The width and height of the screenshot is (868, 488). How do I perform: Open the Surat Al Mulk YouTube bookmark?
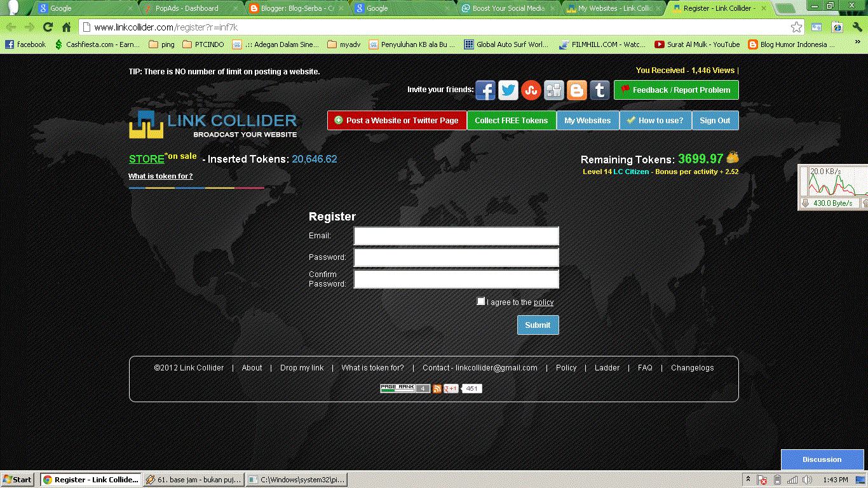697,44
